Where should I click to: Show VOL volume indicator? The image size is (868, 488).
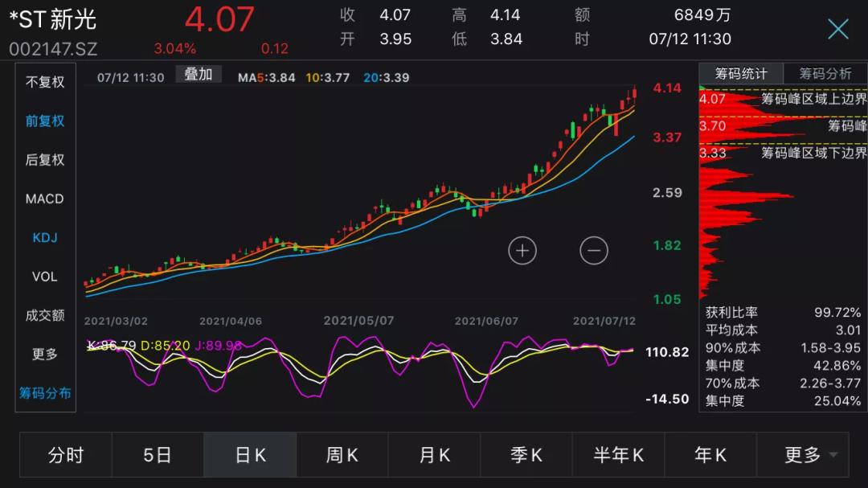pyautogui.click(x=45, y=277)
